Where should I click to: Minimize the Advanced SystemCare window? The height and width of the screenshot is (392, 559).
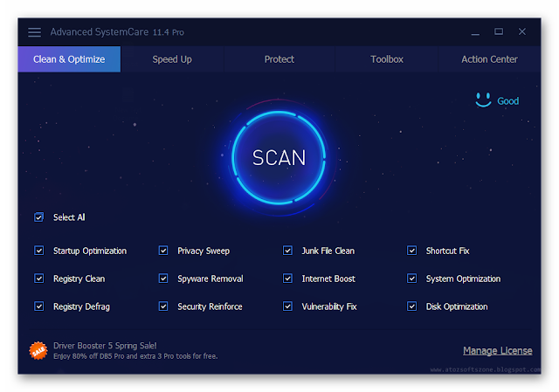click(x=475, y=32)
